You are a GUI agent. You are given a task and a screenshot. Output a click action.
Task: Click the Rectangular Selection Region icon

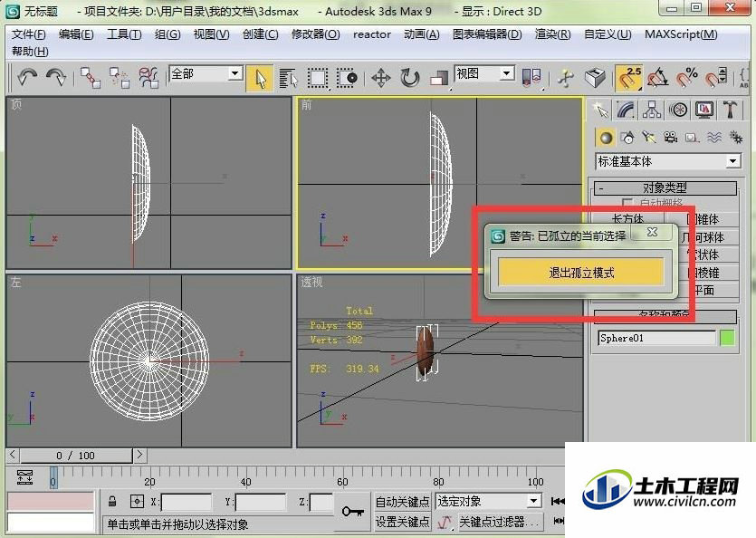pyautogui.click(x=318, y=78)
